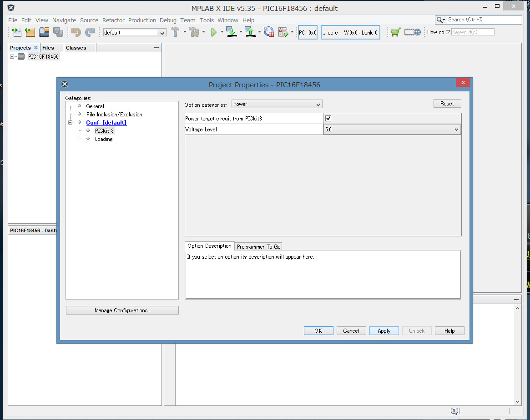
Task: Click the Cancel button
Action: (351, 331)
